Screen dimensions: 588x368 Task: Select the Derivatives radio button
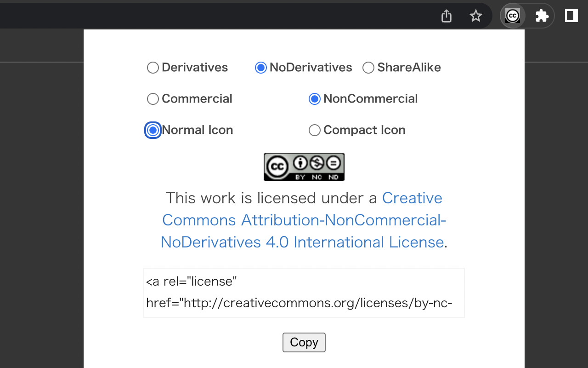[153, 68]
